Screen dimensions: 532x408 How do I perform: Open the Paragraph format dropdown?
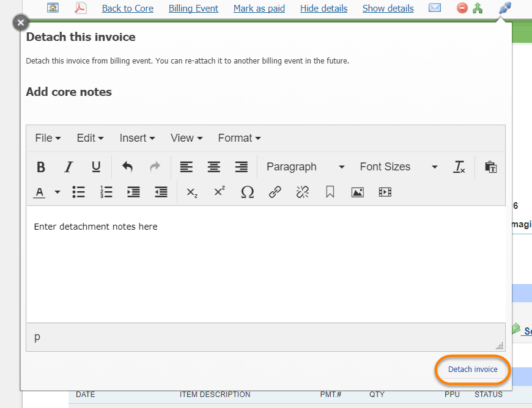click(x=305, y=167)
